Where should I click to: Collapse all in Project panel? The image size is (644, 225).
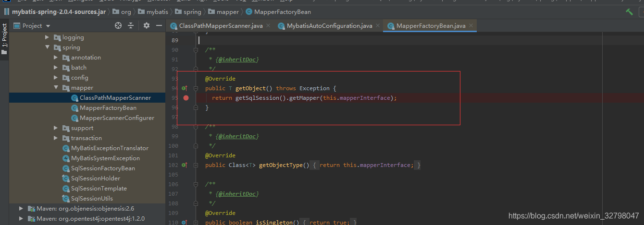coord(130,25)
